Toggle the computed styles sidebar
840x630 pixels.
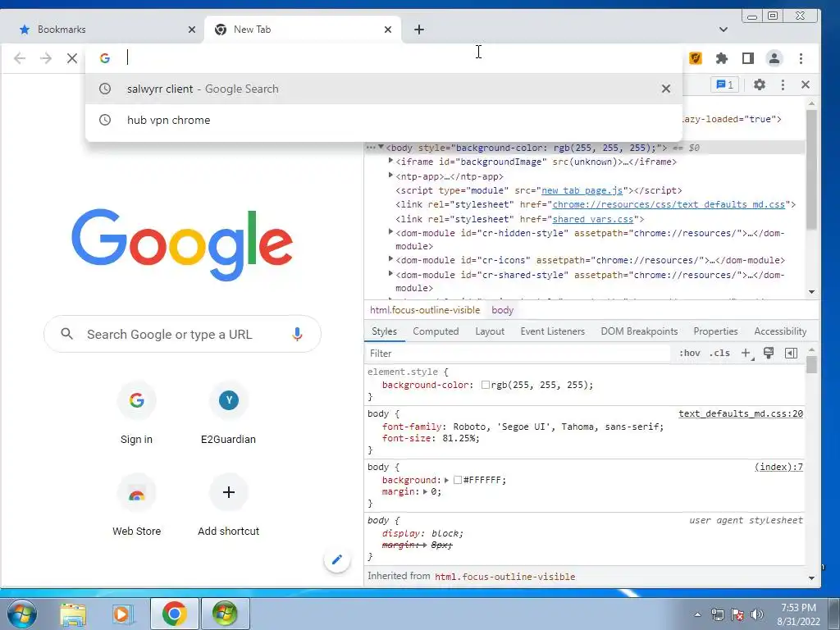point(792,353)
